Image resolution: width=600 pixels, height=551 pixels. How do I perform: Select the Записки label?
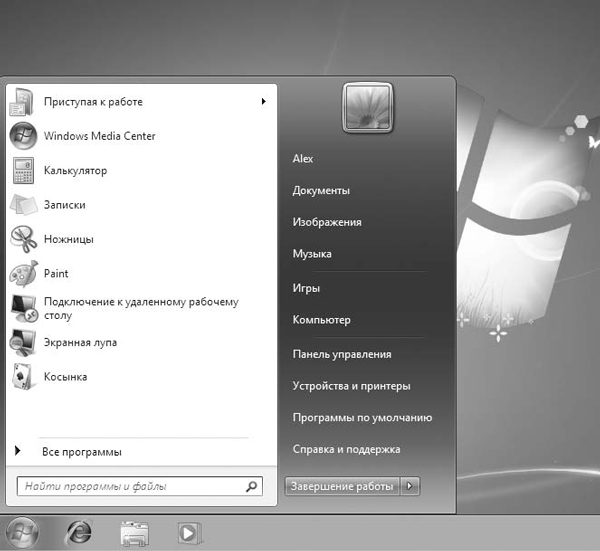[65, 205]
